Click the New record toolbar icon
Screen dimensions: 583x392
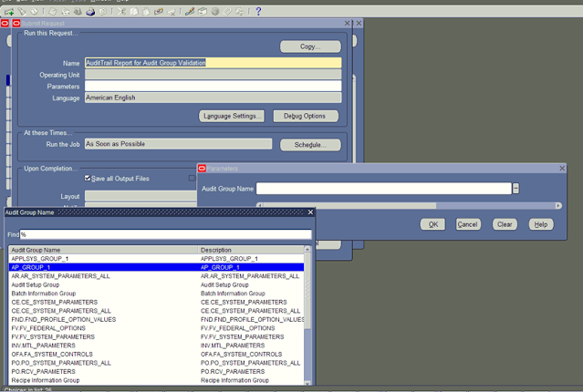(x=8, y=12)
